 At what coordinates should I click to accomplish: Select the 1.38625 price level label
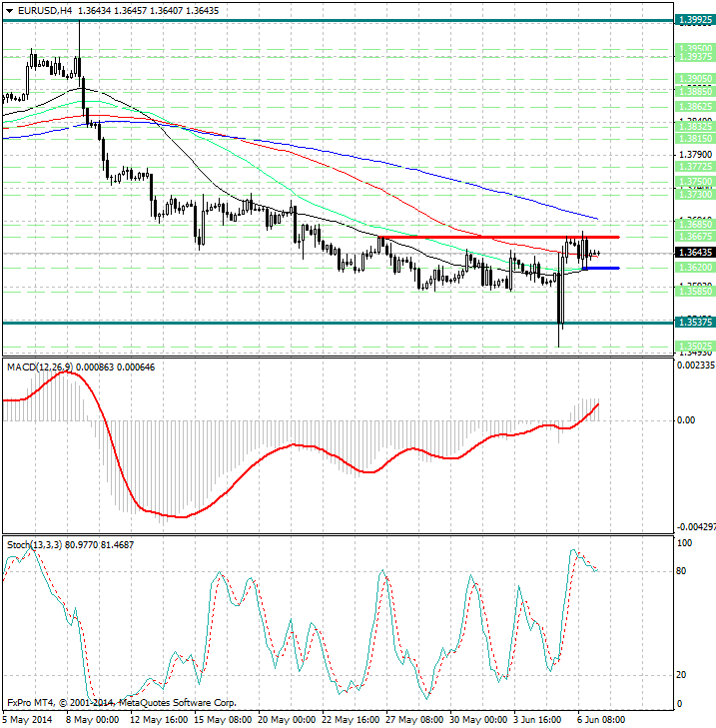click(x=695, y=106)
